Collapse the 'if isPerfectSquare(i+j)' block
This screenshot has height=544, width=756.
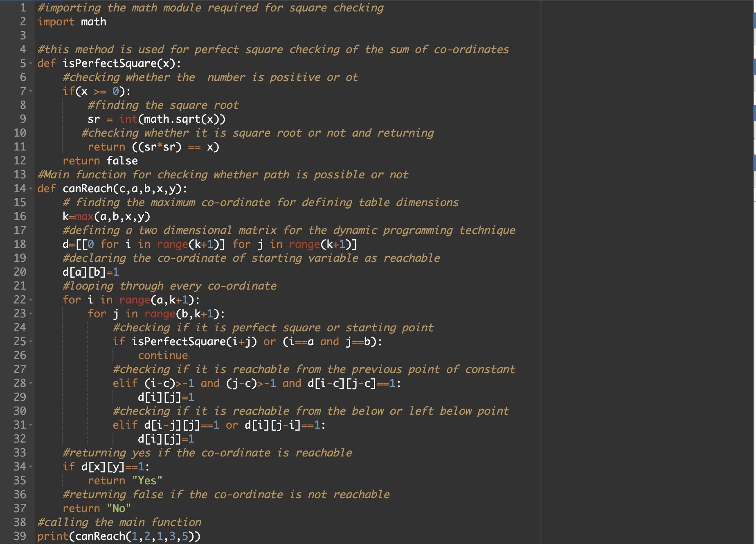point(31,342)
